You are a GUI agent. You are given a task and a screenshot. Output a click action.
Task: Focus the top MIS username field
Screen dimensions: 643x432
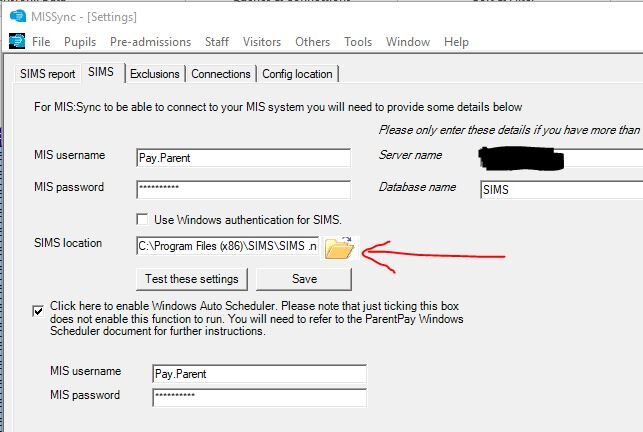[x=243, y=158]
